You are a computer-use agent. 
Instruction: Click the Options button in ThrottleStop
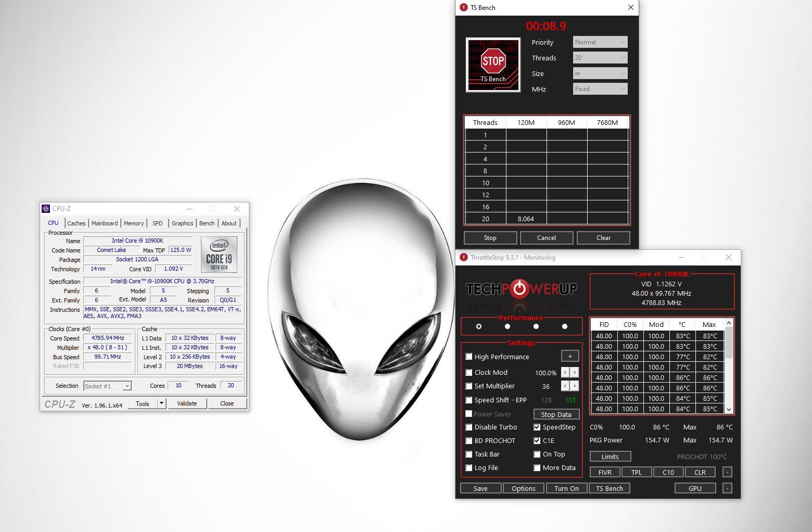[524, 488]
